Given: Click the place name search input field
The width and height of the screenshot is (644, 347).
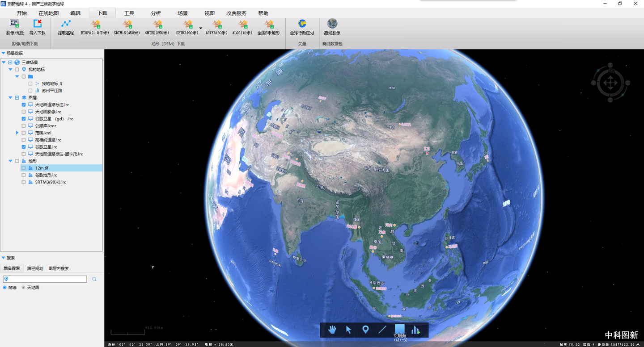Looking at the screenshot, I should 45,279.
